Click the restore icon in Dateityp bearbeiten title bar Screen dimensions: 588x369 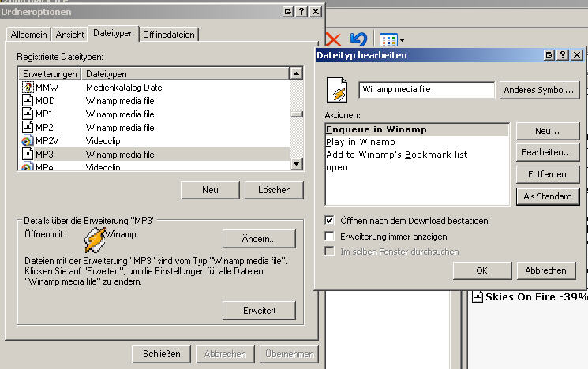tap(549, 55)
